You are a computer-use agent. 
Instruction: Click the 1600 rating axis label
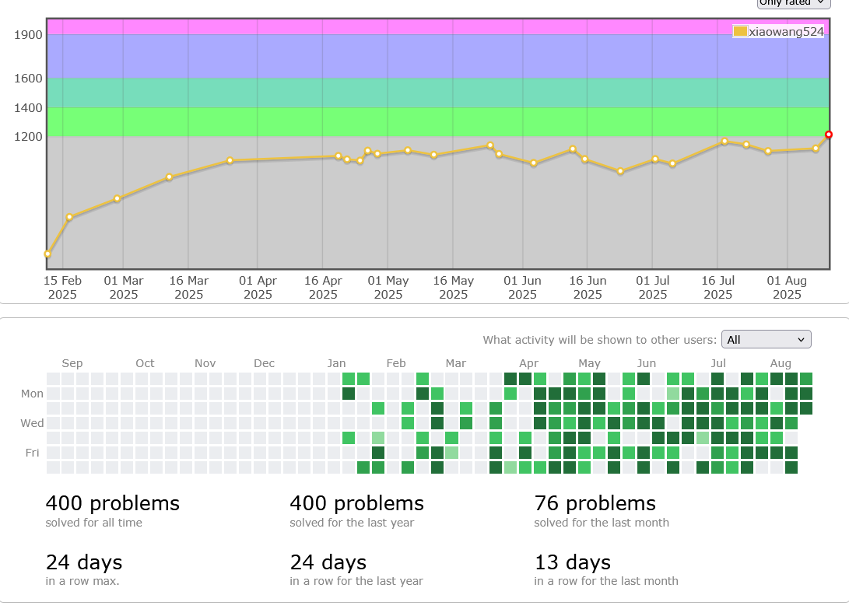coord(28,79)
